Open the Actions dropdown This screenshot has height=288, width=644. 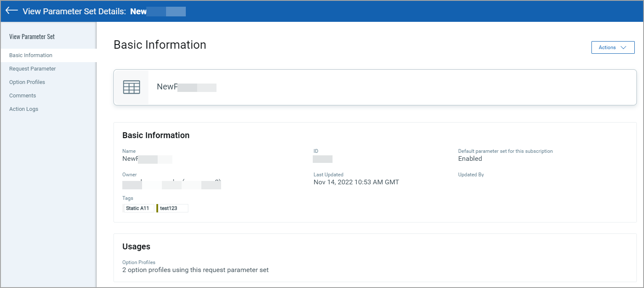point(612,47)
